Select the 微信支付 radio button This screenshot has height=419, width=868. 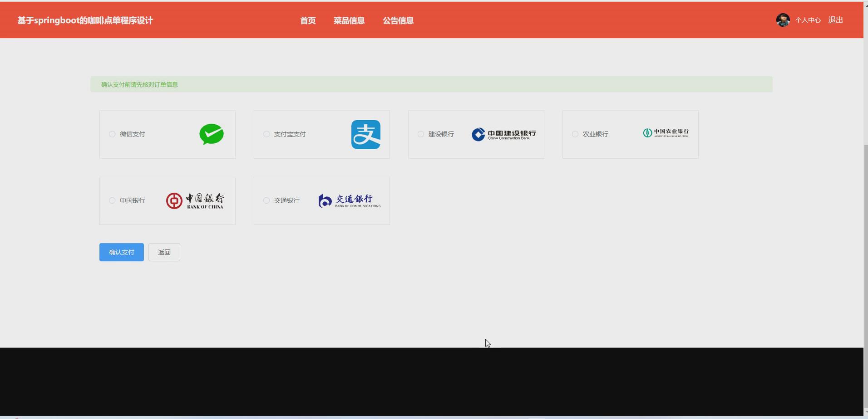tap(112, 134)
